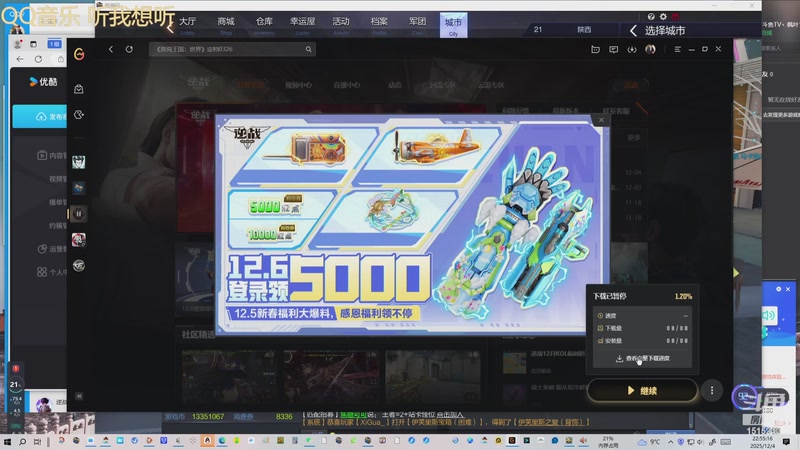Select the second game icon in launcher sidebar
Viewport: 800px width, 450px height.
(79, 188)
